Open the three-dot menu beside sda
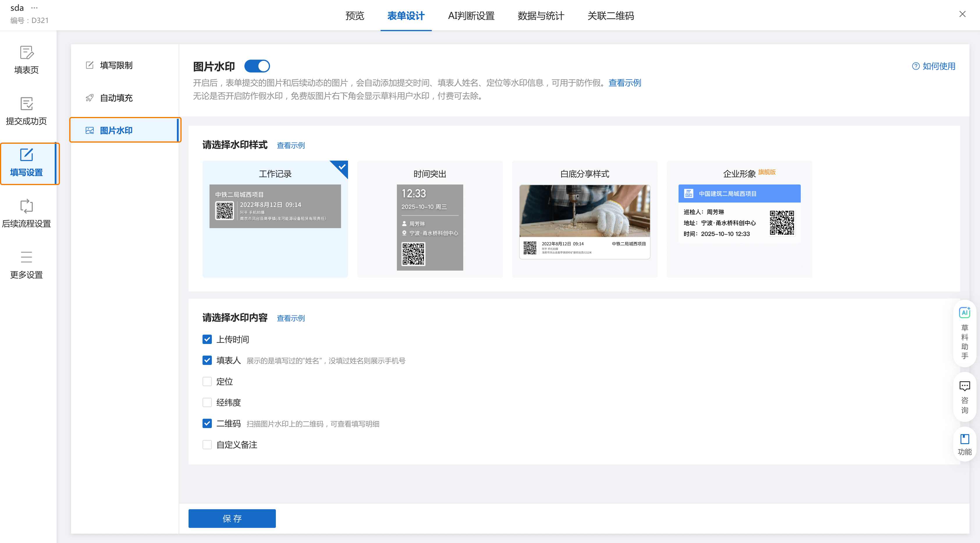980x543 pixels. coord(34,8)
